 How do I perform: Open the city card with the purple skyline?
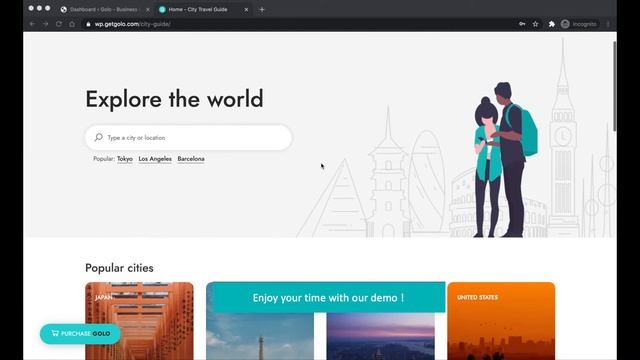click(x=380, y=336)
